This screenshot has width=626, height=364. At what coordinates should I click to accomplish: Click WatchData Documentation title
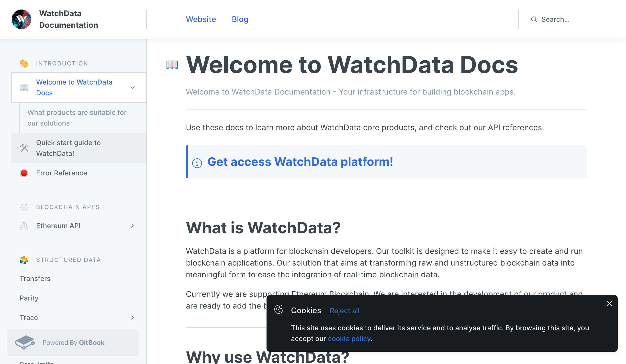point(68,19)
